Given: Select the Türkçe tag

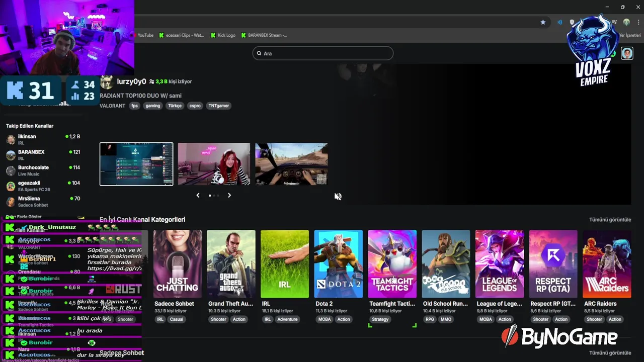Looking at the screenshot, I should pos(175,106).
